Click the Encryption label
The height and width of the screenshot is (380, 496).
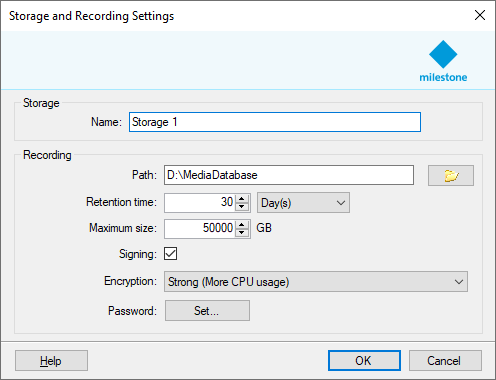coord(130,281)
